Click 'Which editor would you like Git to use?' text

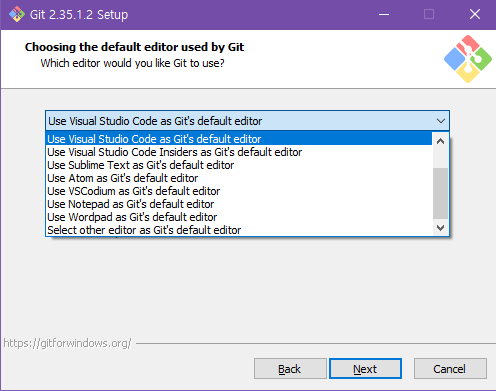pos(133,63)
